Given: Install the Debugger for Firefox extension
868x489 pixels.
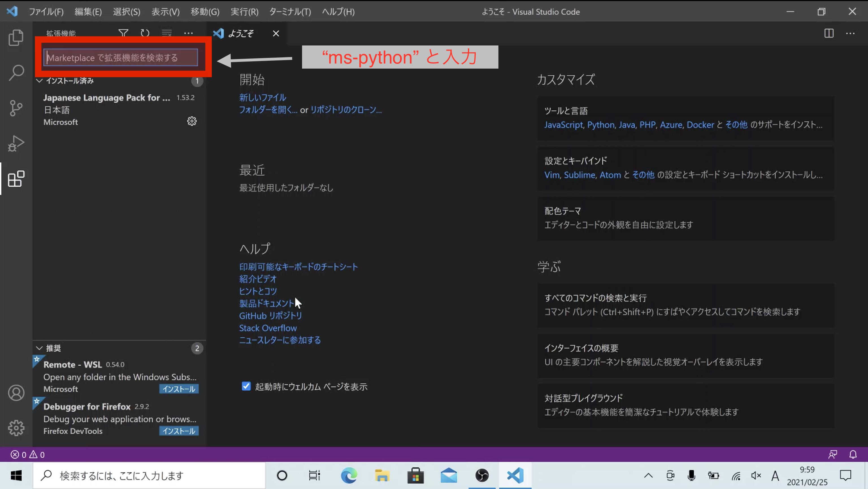Looking at the screenshot, I should [179, 431].
